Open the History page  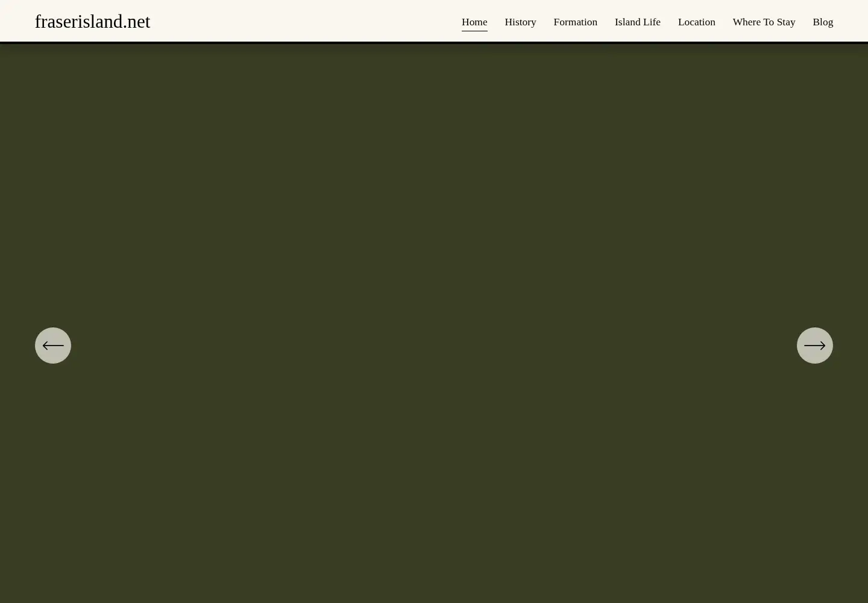(520, 22)
